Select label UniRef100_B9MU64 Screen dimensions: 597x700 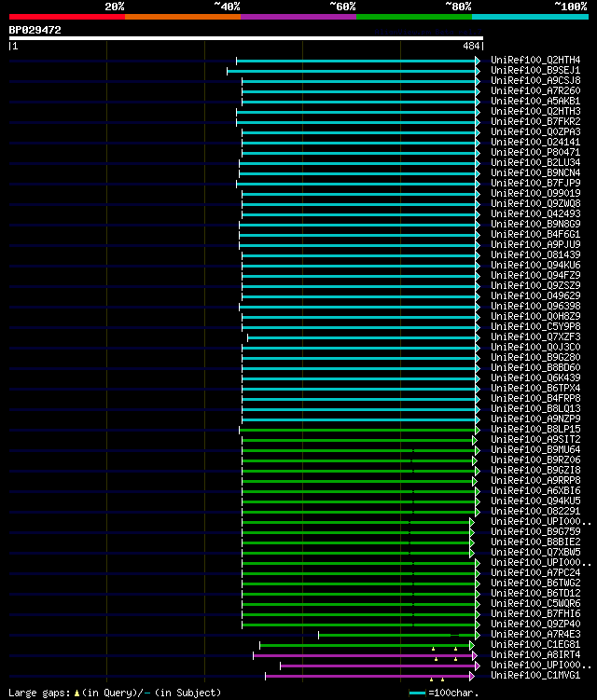[x=535, y=450]
